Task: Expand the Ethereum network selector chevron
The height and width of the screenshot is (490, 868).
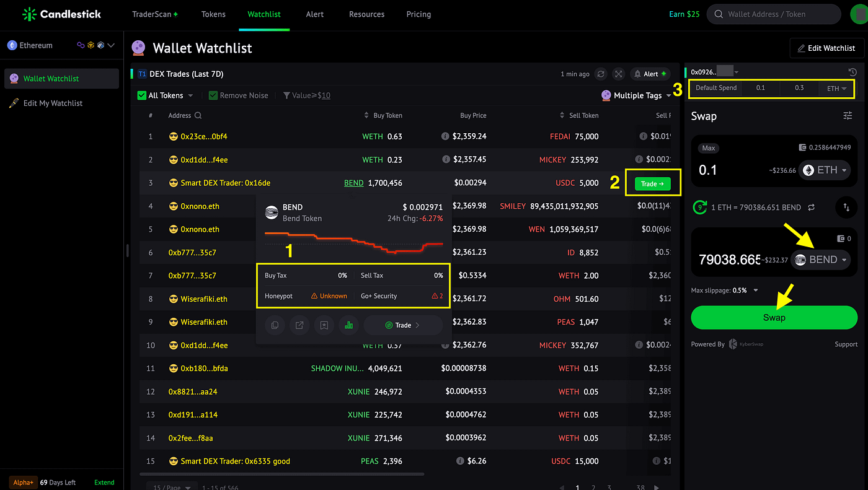Action: (111, 45)
